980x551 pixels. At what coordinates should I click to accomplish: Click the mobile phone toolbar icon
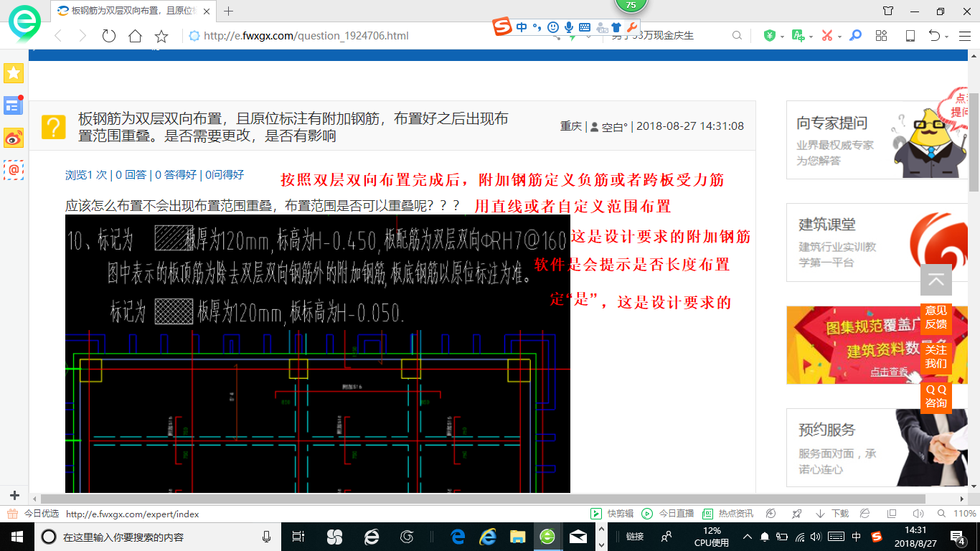pyautogui.click(x=910, y=36)
